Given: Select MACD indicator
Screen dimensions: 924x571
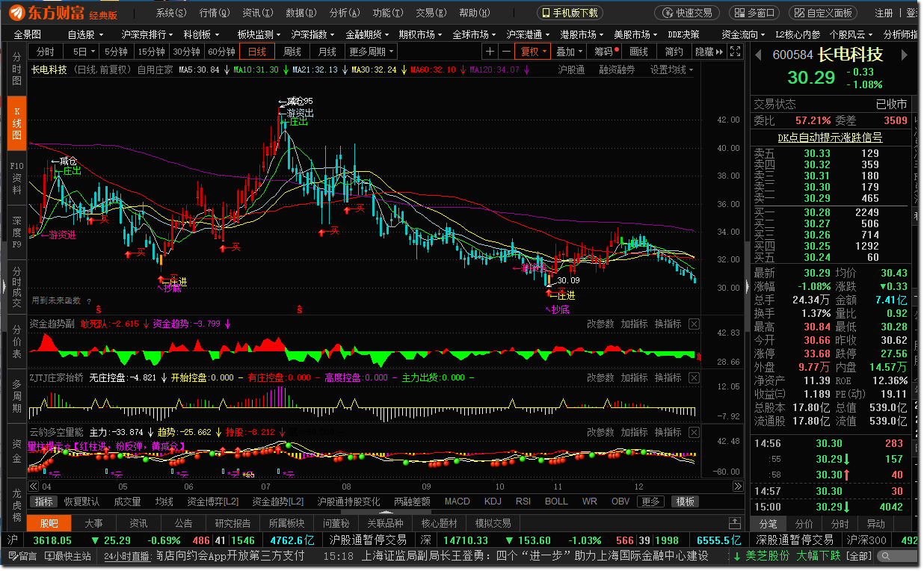Looking at the screenshot, I should click(x=458, y=501).
